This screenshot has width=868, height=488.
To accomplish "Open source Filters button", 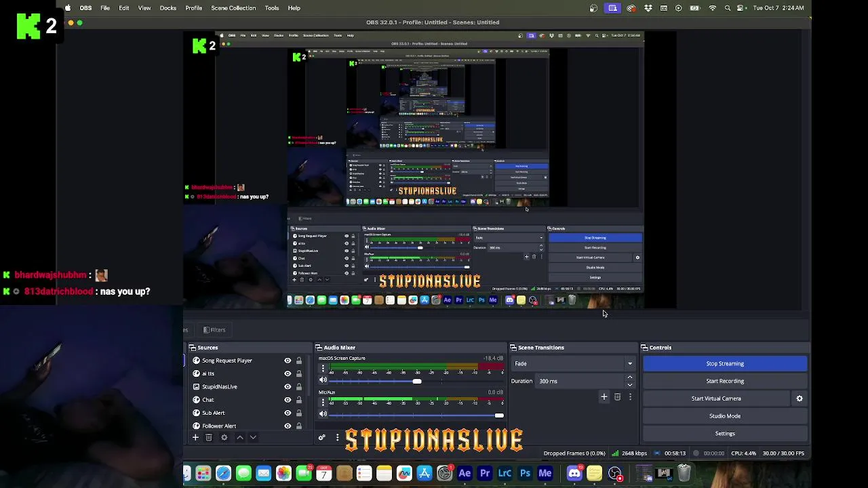I will (x=214, y=330).
